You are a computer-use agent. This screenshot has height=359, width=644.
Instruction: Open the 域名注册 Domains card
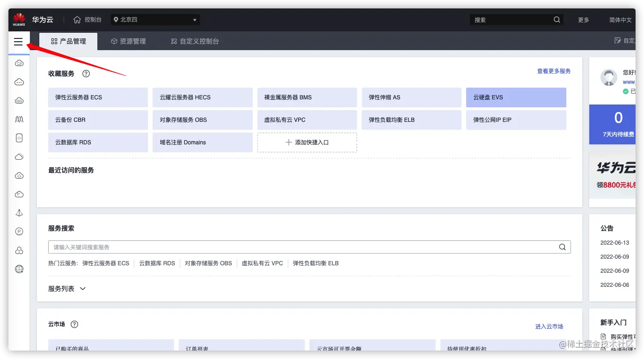tap(203, 142)
